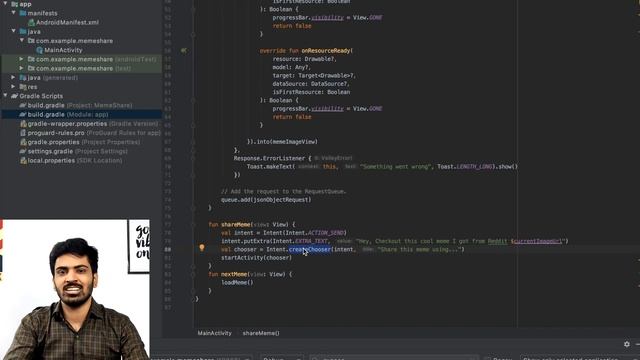Click the shareMeme function name

[236, 224]
